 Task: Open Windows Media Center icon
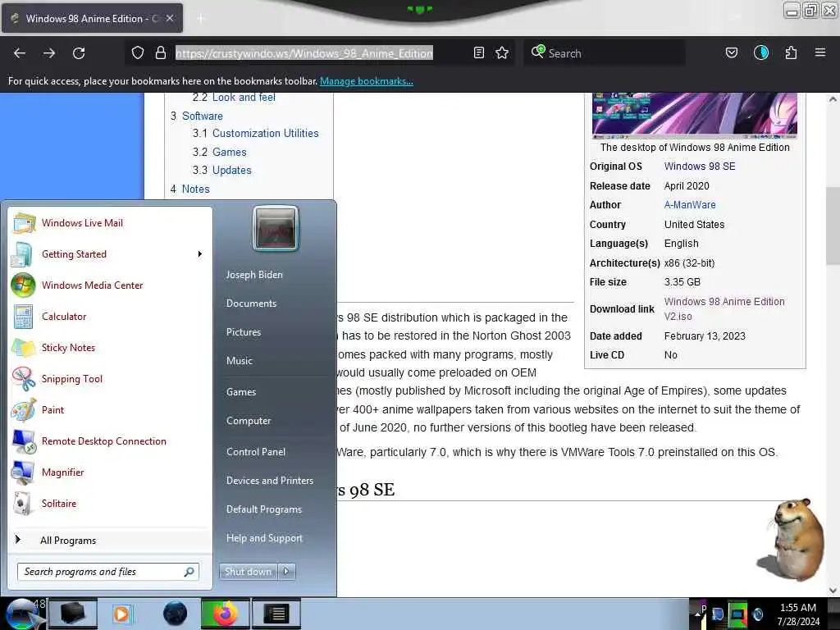click(24, 285)
